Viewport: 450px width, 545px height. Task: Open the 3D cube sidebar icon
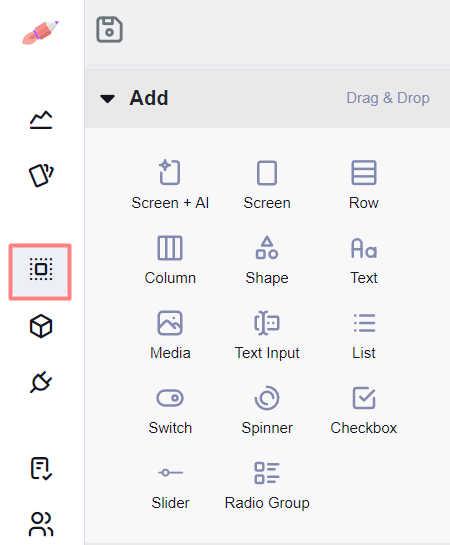coord(41,326)
